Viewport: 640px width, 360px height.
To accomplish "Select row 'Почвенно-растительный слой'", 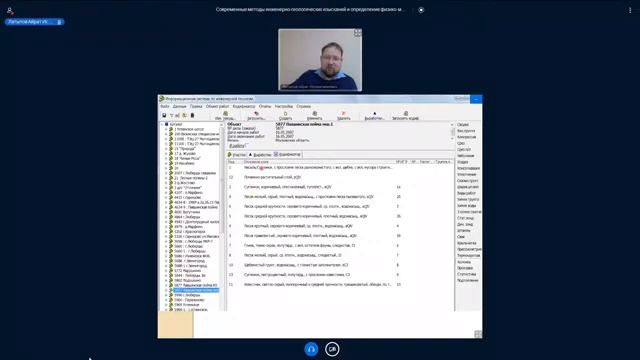I will 340,177.
